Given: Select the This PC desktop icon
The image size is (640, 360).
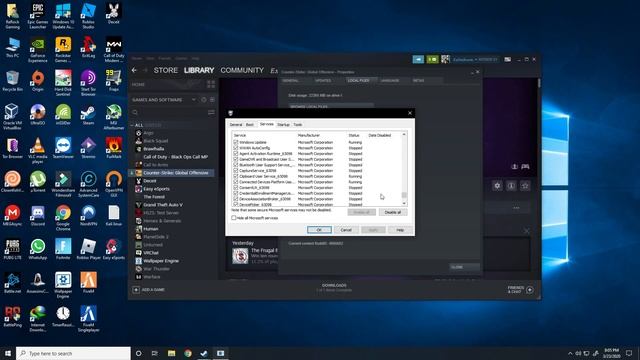Looking at the screenshot, I should tap(12, 48).
